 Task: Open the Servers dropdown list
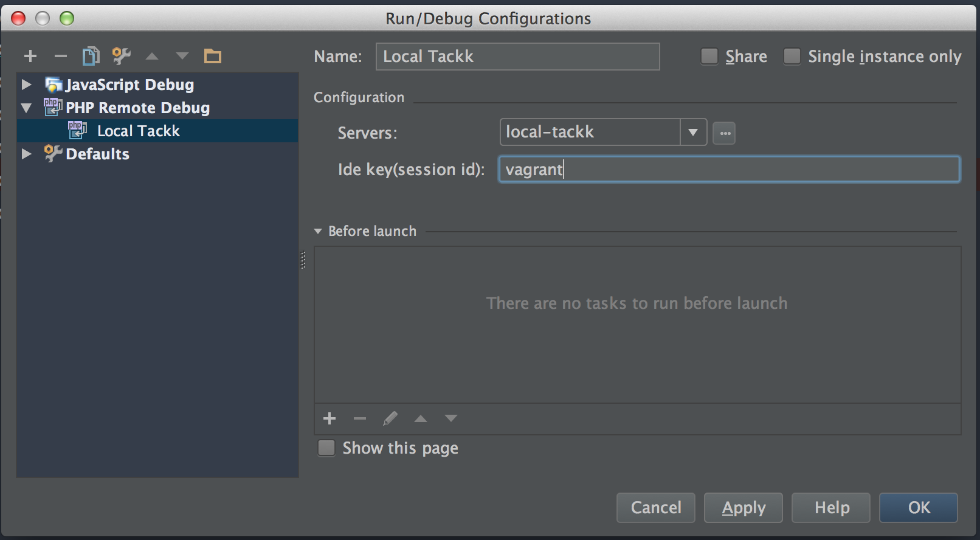click(693, 133)
